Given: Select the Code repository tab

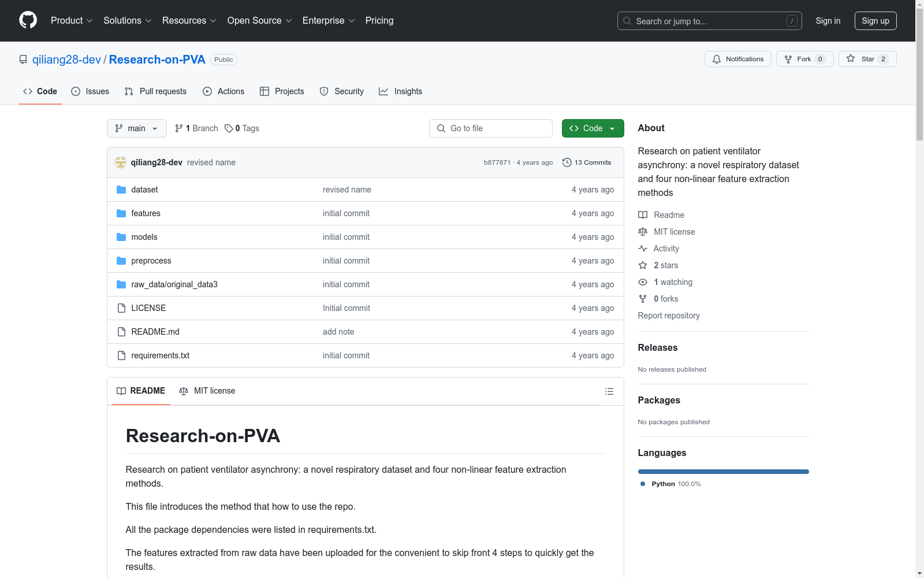Looking at the screenshot, I should (x=40, y=91).
